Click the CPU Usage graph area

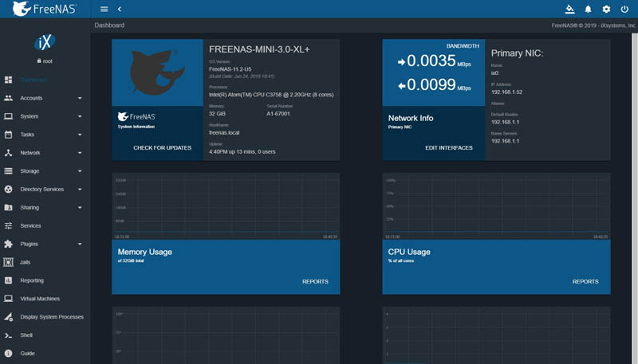click(x=496, y=206)
